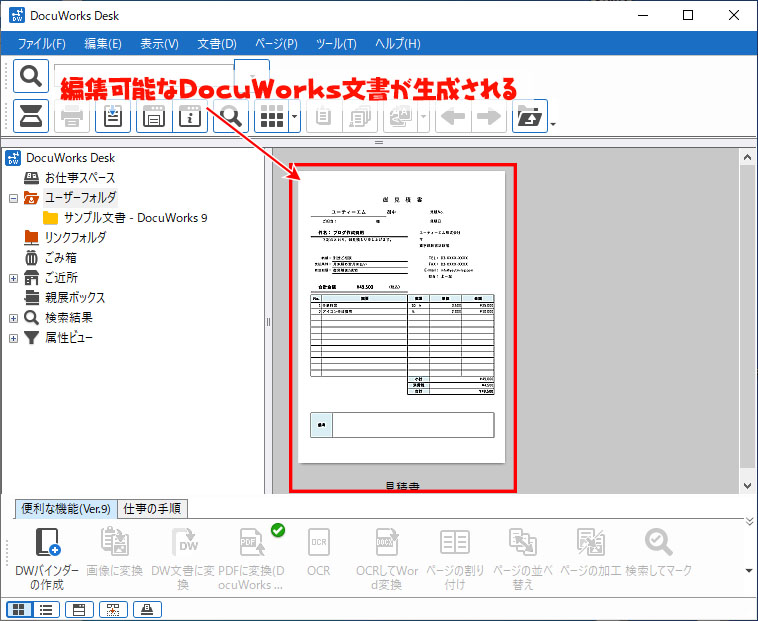
Task: Click the clipboard download toolbar icon
Action: pos(113,116)
